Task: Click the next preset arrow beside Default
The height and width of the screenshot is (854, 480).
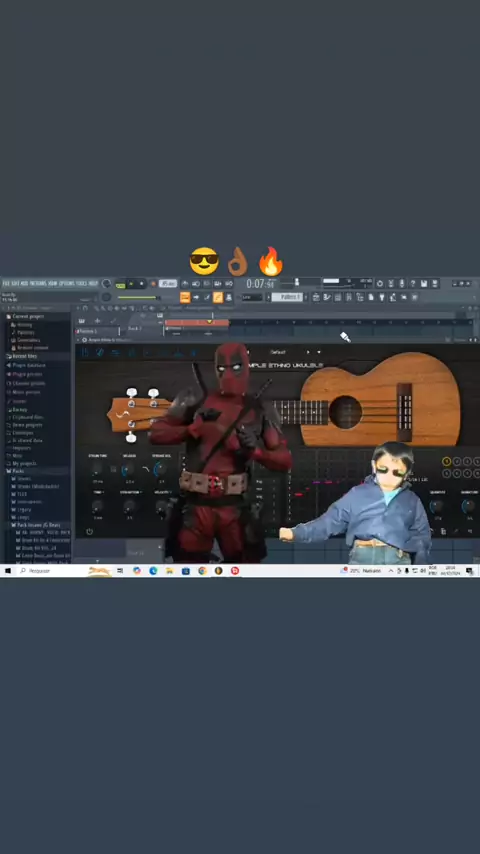Action: [x=308, y=352]
